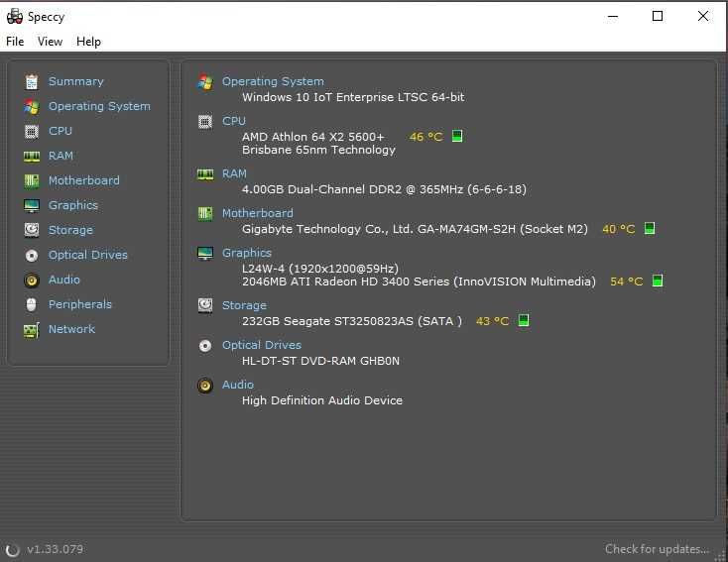The height and width of the screenshot is (562, 728).
Task: Click graphics temperature 54 °C
Action: pos(627,281)
